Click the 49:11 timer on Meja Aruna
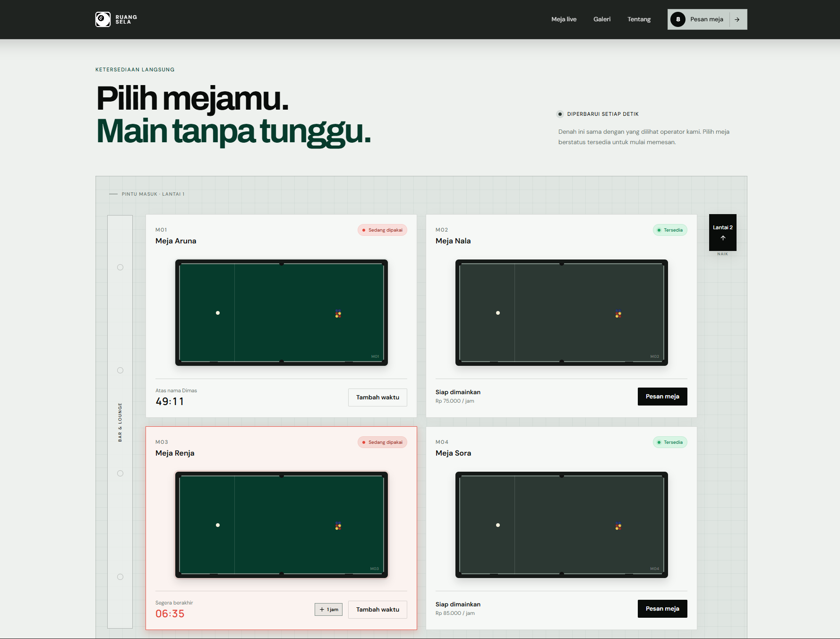 pyautogui.click(x=170, y=402)
